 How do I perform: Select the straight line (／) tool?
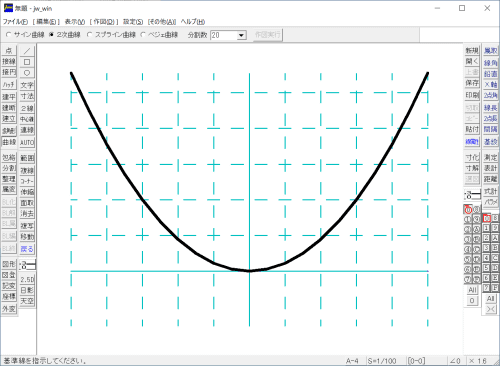(x=27, y=51)
